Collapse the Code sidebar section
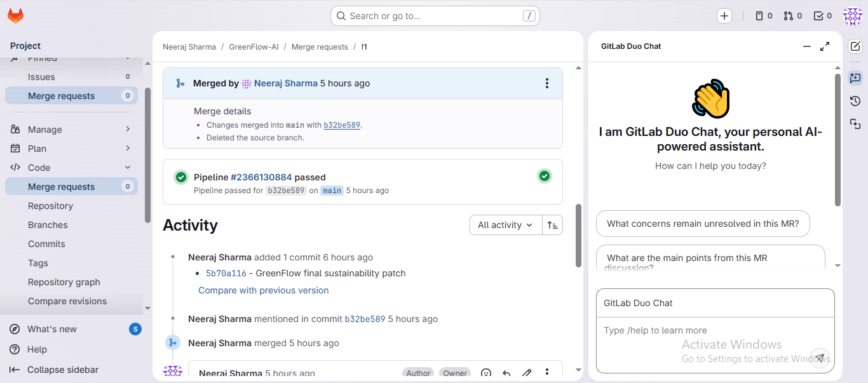 71,168
